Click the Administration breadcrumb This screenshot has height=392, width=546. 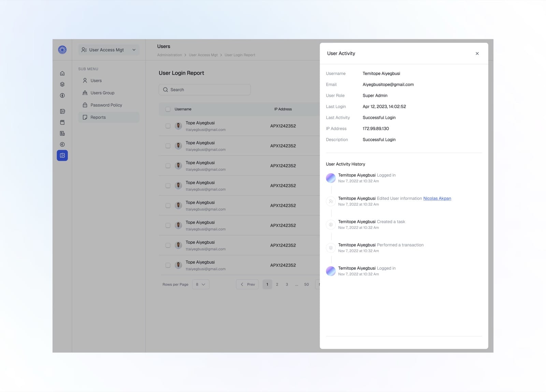point(170,55)
